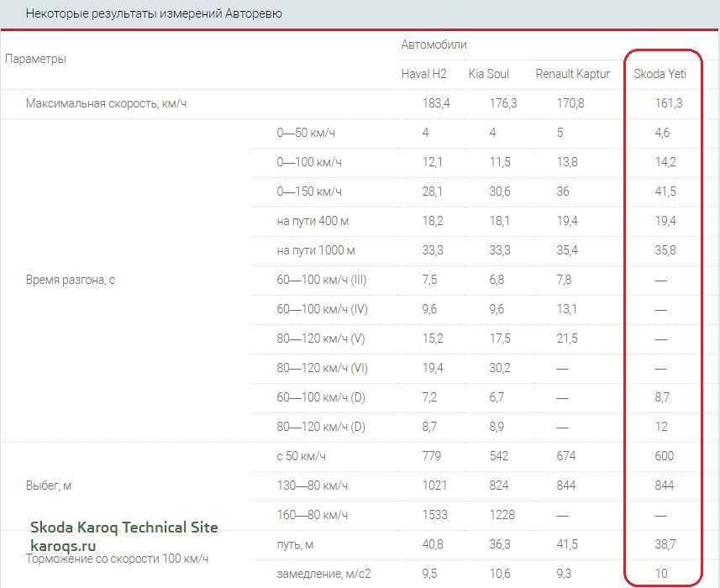Click the "0—100 км/ч" row label
Viewport: 720px width, 588px height.
pyautogui.click(x=309, y=162)
